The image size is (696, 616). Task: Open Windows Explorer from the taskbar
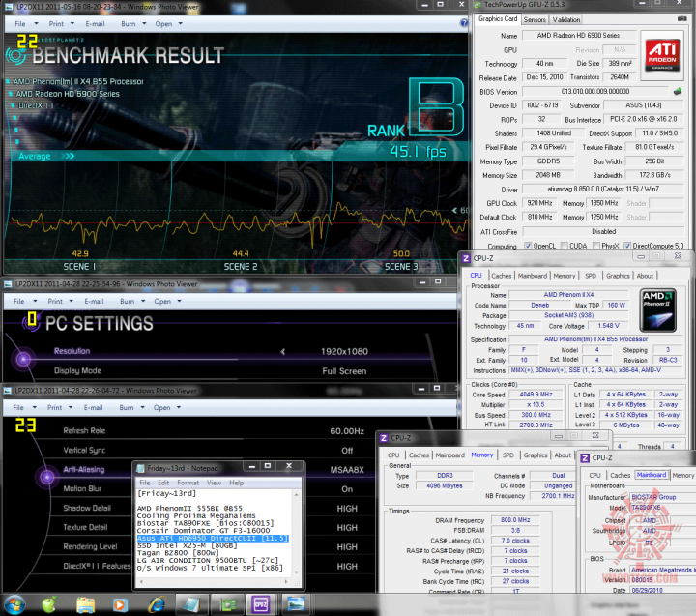(85, 605)
